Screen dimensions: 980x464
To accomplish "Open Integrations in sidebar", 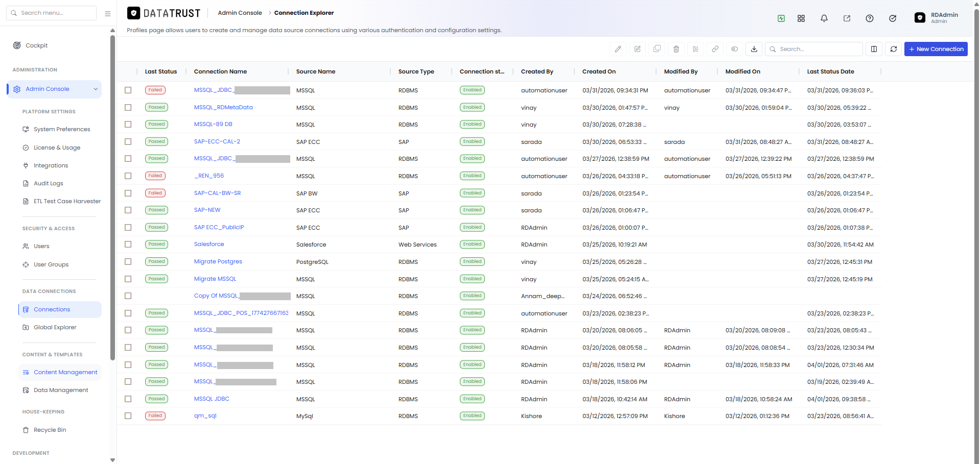I will coord(51,165).
